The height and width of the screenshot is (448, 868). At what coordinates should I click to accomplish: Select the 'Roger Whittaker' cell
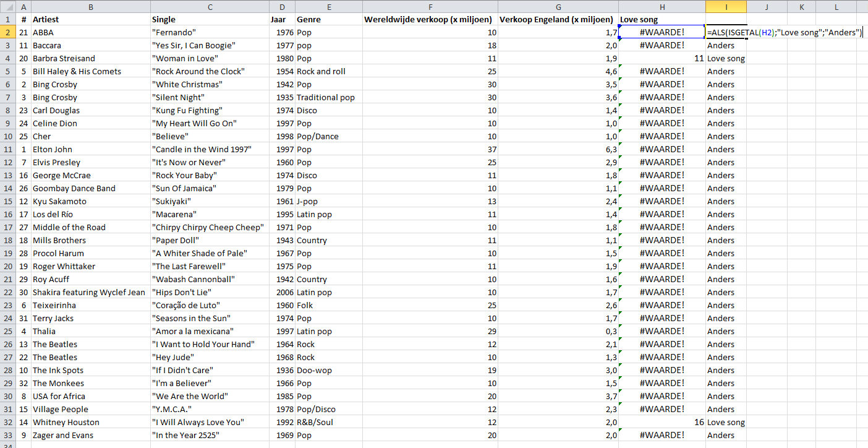tap(90, 266)
